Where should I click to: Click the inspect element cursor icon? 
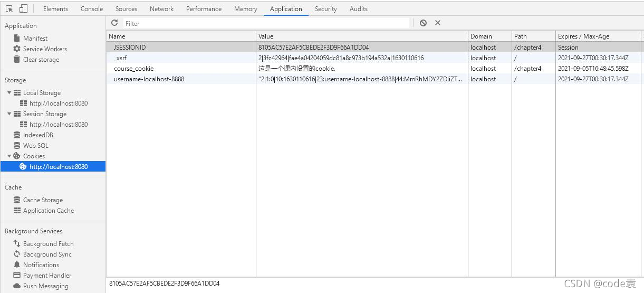(x=9, y=9)
